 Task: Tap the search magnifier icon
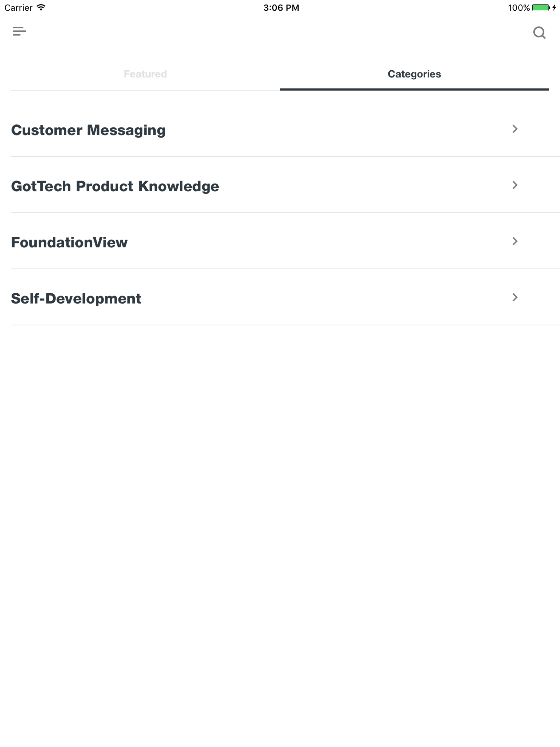coord(539,33)
